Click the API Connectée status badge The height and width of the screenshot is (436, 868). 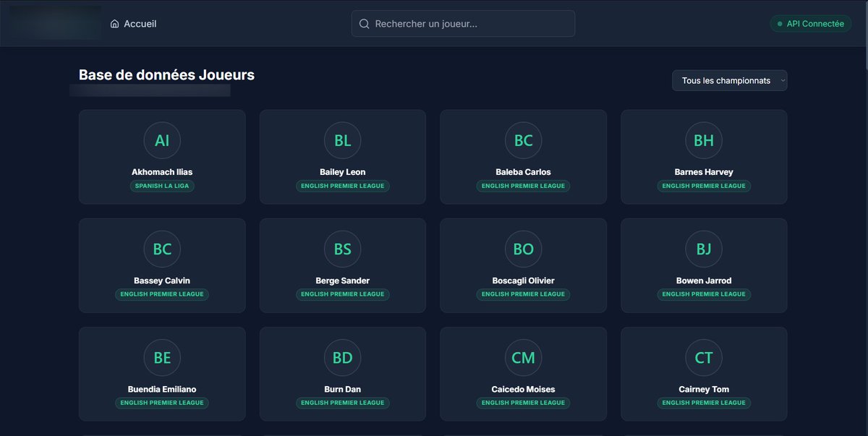click(810, 24)
